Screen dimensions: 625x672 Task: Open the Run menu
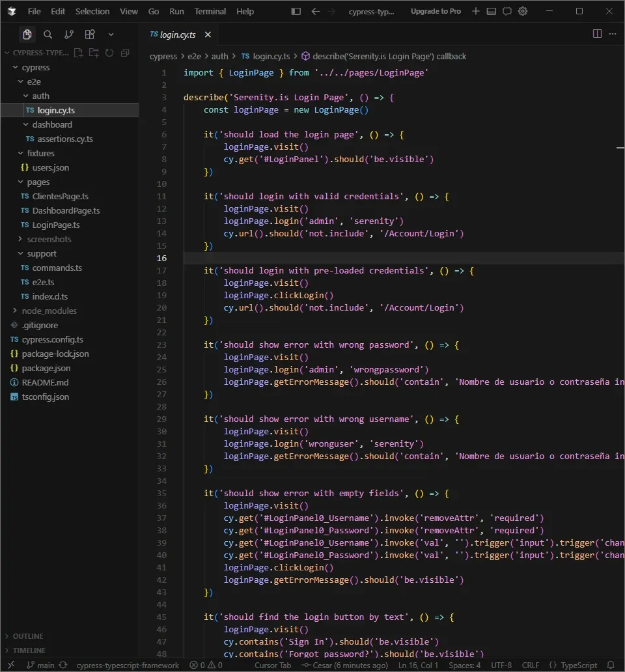pos(176,11)
